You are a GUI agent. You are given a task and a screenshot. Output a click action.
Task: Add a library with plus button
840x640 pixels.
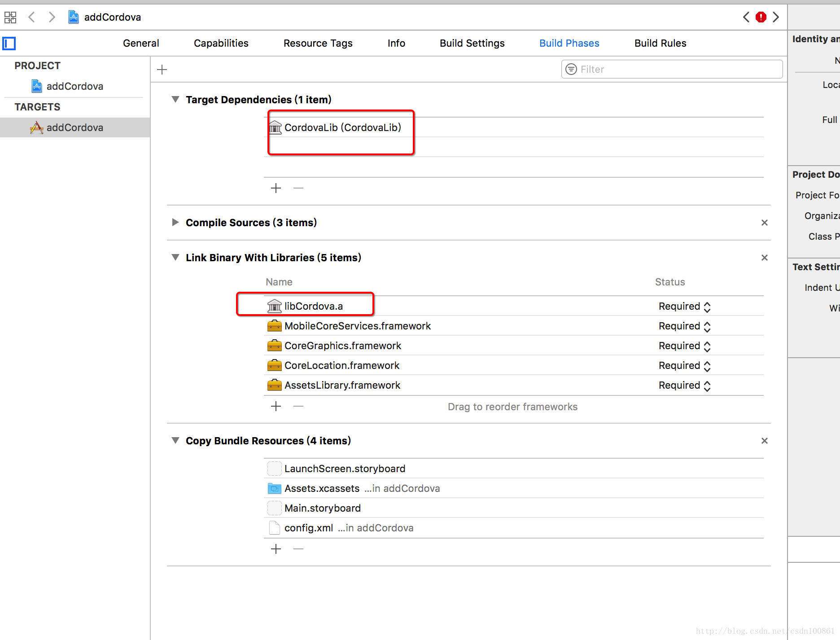pyautogui.click(x=276, y=406)
